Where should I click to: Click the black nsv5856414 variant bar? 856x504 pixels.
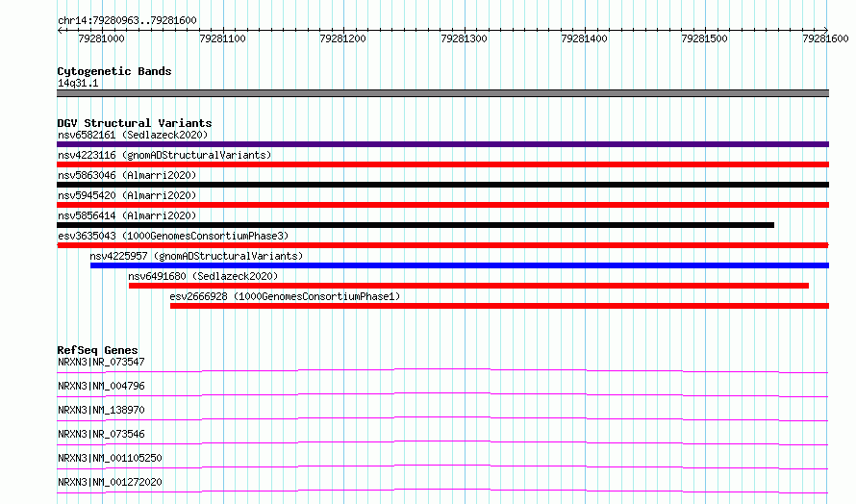415,225
